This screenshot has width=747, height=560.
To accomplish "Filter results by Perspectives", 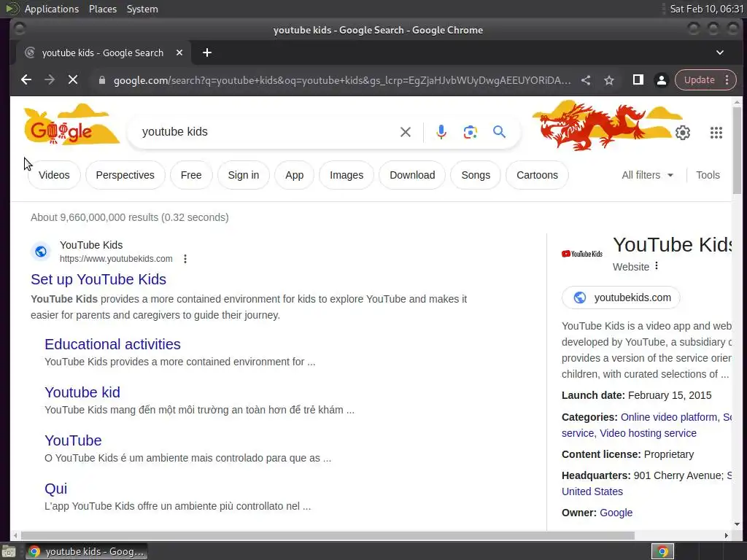I will point(125,175).
